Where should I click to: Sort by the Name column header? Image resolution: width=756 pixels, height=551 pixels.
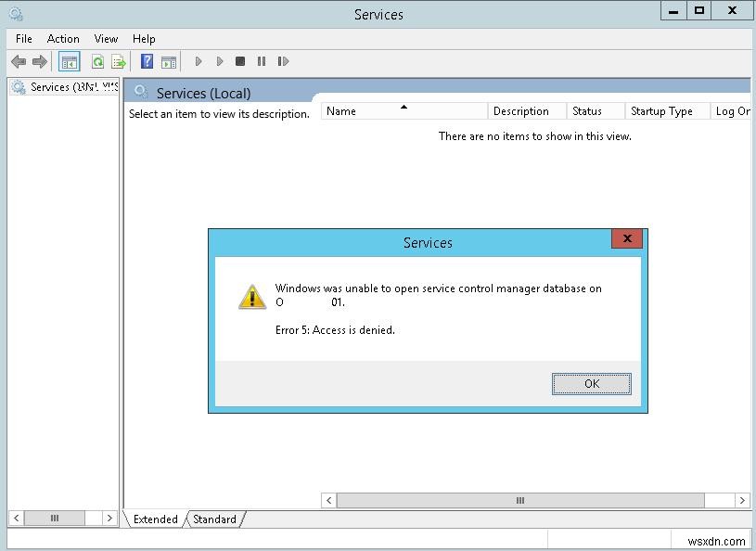coord(404,111)
